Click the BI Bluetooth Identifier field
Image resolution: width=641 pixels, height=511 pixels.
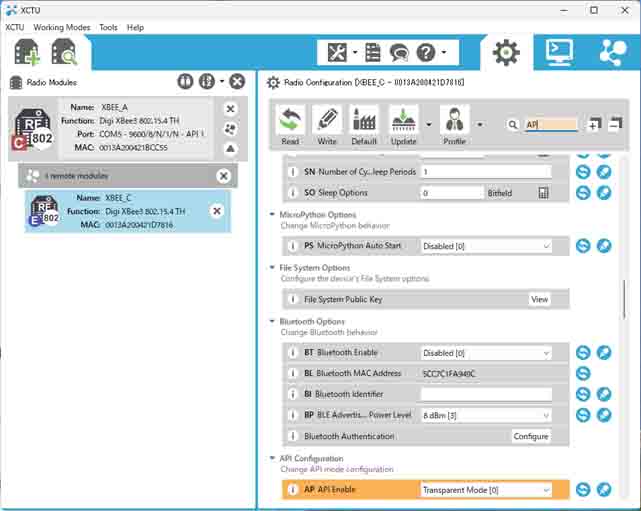(x=486, y=394)
